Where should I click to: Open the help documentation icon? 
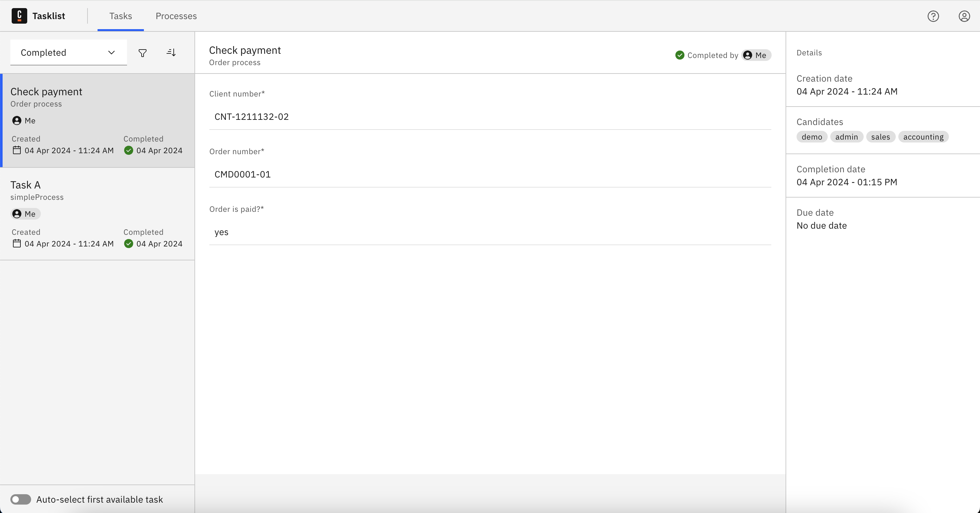pos(933,16)
